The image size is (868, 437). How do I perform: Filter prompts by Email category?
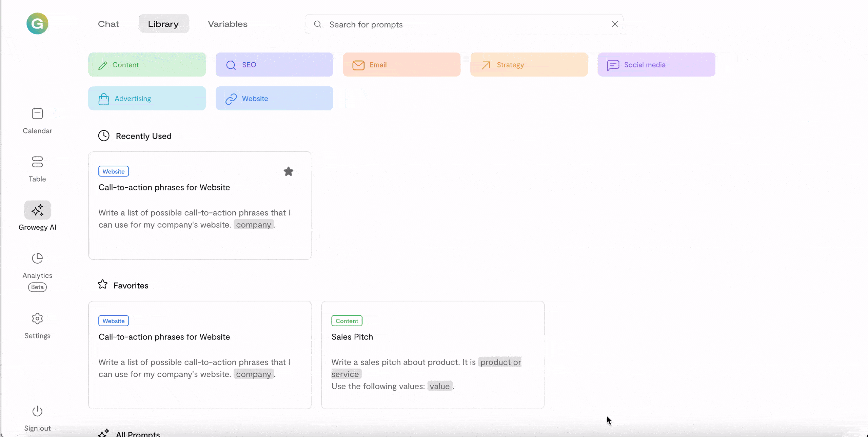tap(401, 65)
